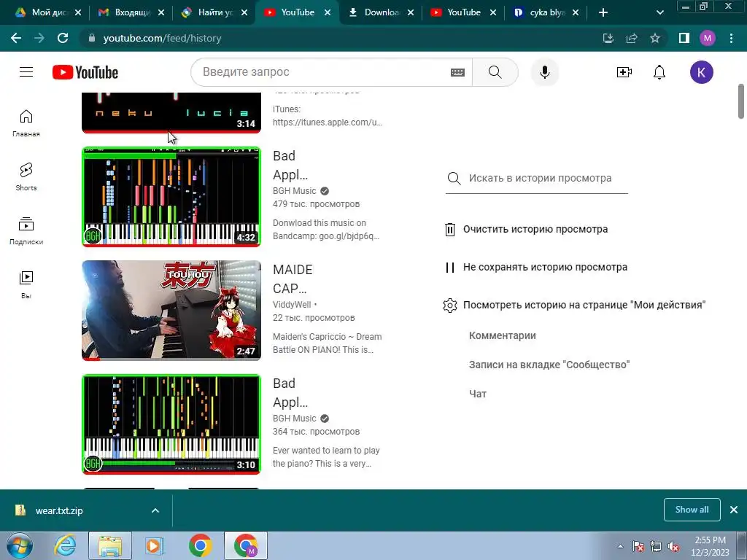747x560 pixels.
Task: Open the YouTube hamburger guide menu
Action: [26, 72]
